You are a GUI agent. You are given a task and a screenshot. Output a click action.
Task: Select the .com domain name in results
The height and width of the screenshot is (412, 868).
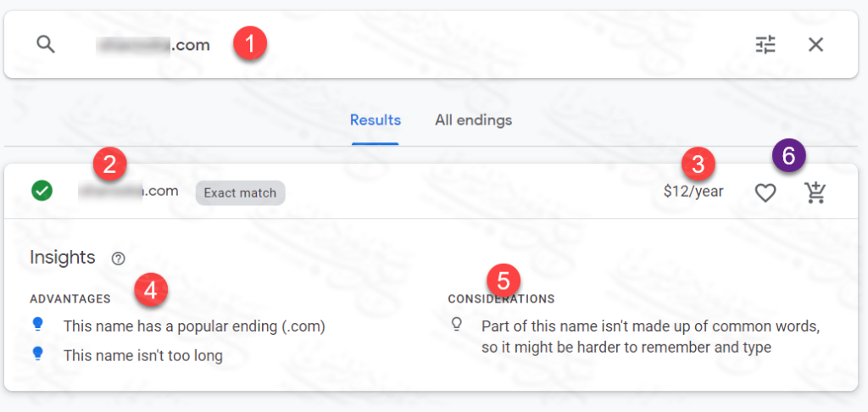tap(129, 191)
